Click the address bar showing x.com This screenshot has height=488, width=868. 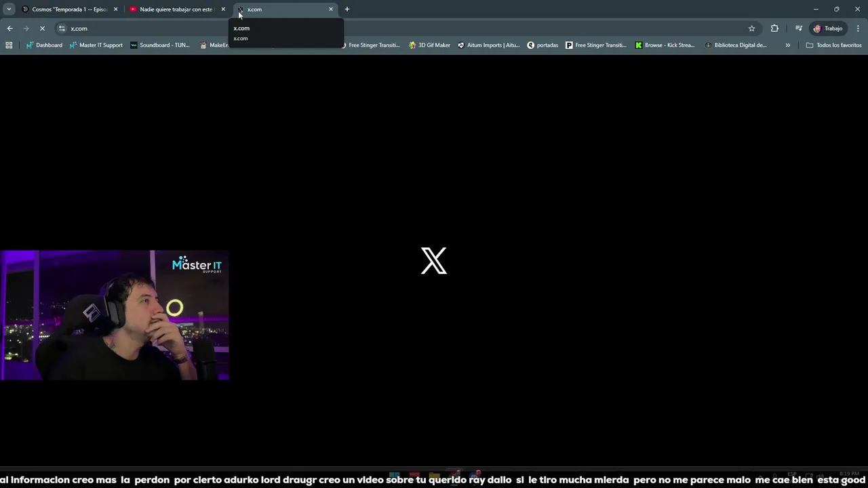coord(407,28)
